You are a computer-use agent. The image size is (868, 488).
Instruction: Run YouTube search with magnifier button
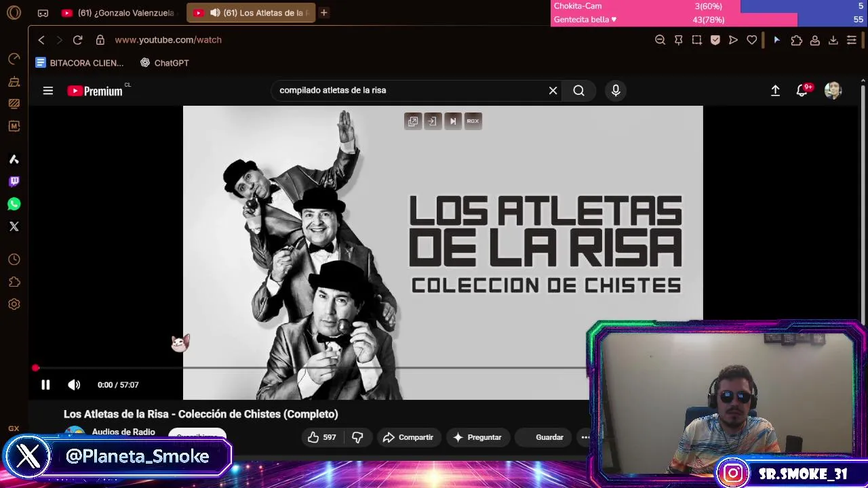coord(578,90)
